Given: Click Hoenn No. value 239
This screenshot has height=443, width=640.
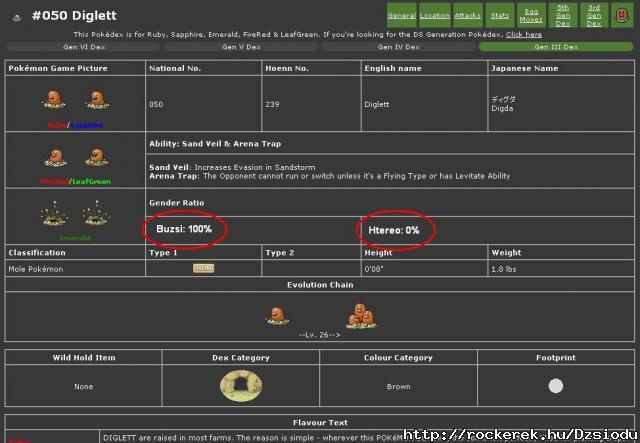Looking at the screenshot, I should click(272, 105).
